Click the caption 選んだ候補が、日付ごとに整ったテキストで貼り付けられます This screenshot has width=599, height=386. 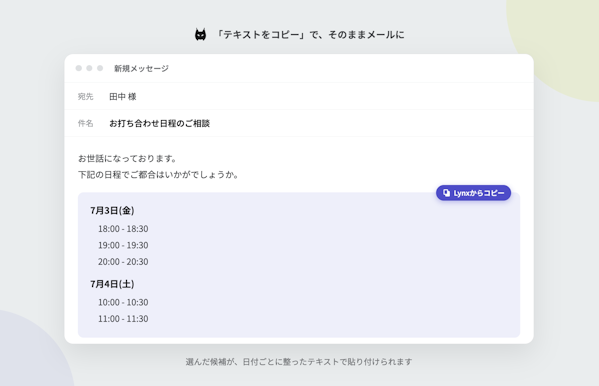(299, 362)
